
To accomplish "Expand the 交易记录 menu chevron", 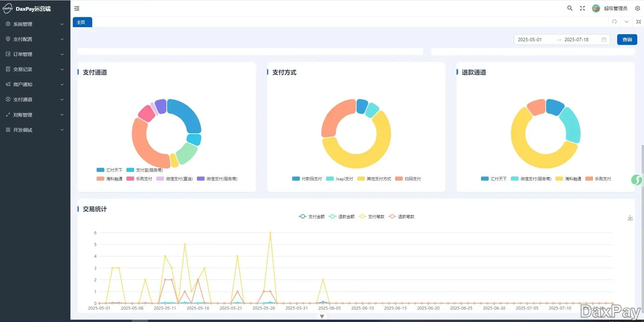I will pyautogui.click(x=62, y=69).
